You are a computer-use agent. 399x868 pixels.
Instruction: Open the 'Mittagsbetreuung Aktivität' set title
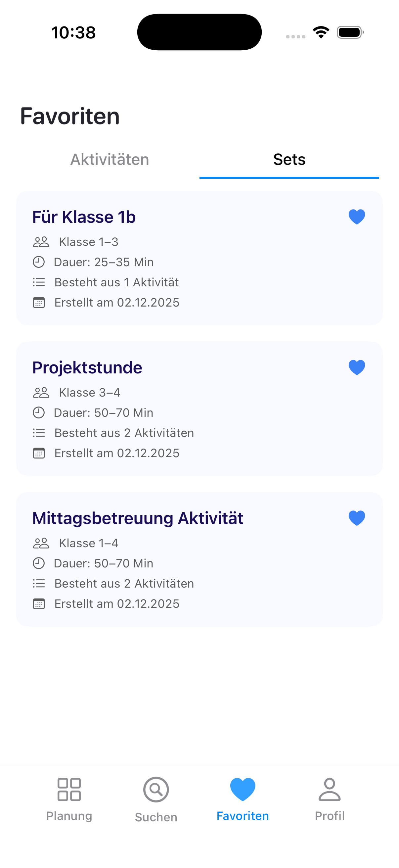click(x=138, y=518)
